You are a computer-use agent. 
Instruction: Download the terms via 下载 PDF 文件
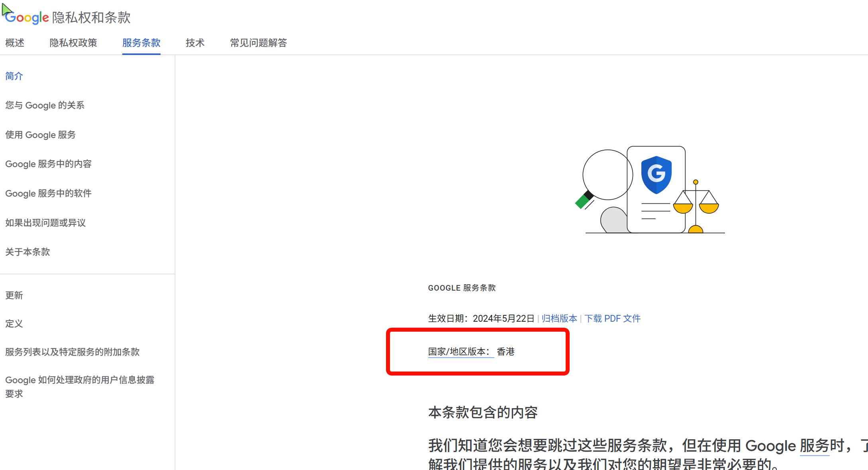[x=612, y=319]
